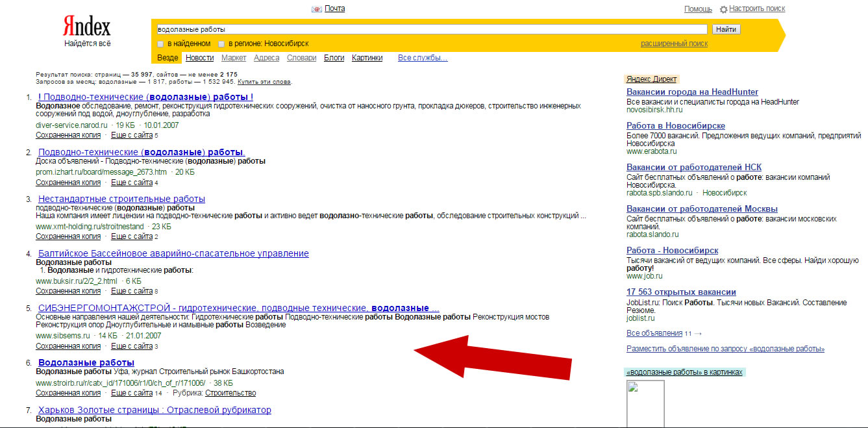
Task: Open the first result titled '! Подводно-технические (водолазные) работы !'
Action: pyautogui.click(x=145, y=97)
